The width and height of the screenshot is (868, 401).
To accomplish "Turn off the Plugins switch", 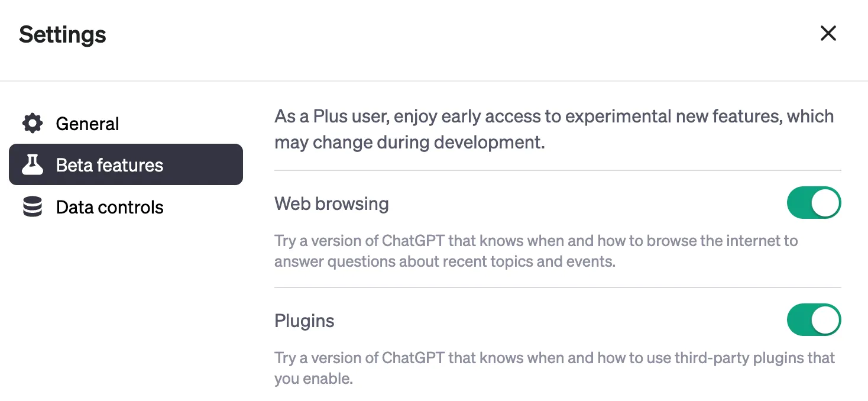I will [x=814, y=319].
